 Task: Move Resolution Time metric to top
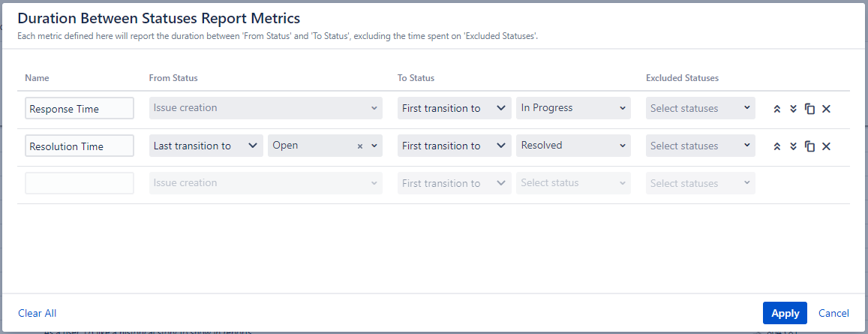(777, 146)
